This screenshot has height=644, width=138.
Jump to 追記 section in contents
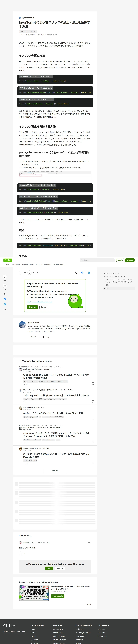[107, 285]
